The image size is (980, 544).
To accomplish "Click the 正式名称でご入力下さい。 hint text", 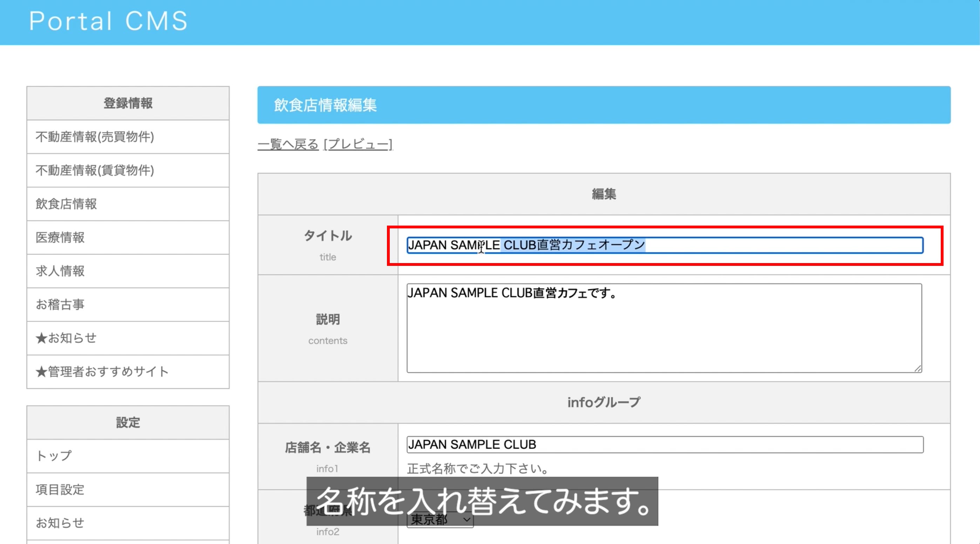I will pos(478,469).
